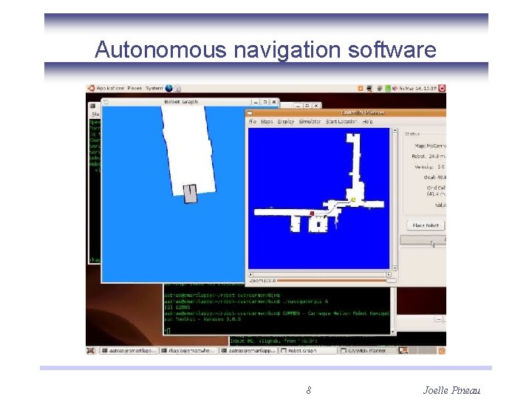Click the map's horizontal scrollbar right arrow
The height and width of the screenshot is (399, 532).
[389, 274]
